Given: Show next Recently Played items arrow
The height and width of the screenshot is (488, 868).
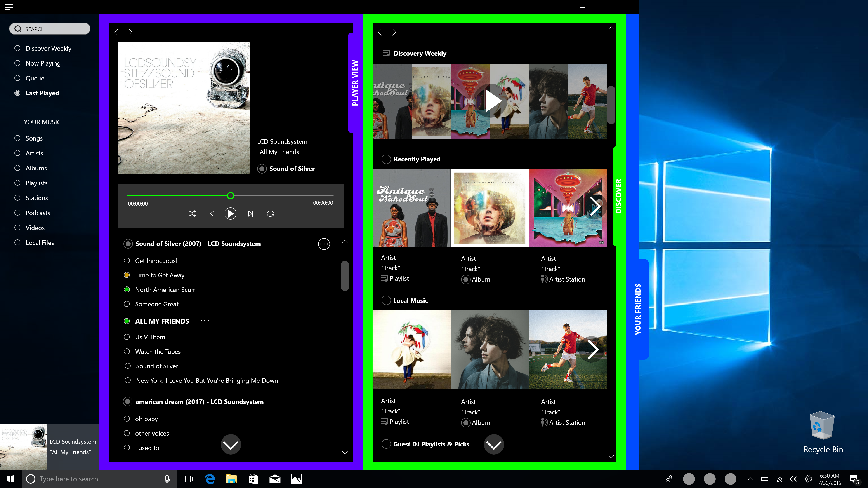Looking at the screenshot, I should pyautogui.click(x=595, y=206).
